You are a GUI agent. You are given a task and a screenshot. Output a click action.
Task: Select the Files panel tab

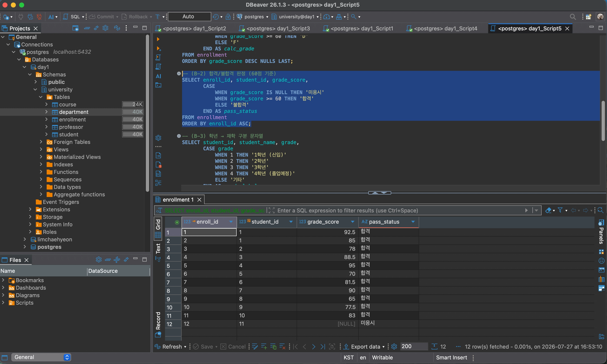(15, 260)
